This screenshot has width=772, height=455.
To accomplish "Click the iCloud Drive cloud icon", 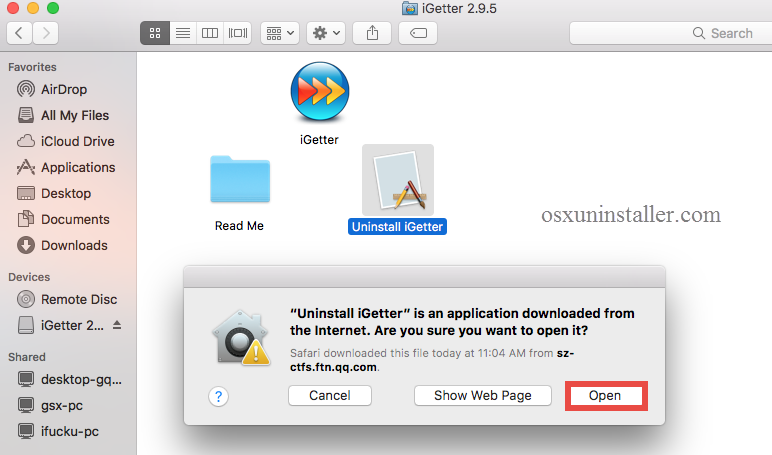I will [x=26, y=141].
